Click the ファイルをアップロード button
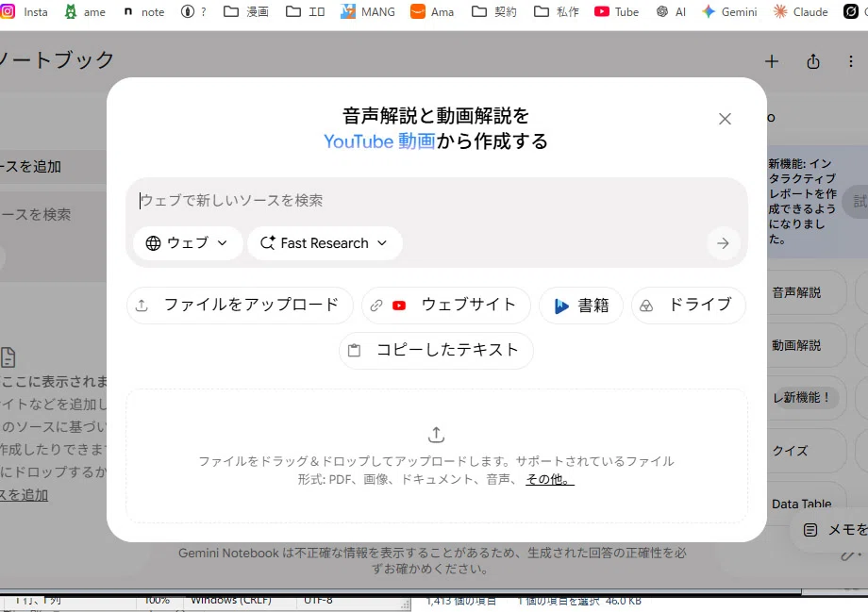The height and width of the screenshot is (612, 868). [240, 305]
